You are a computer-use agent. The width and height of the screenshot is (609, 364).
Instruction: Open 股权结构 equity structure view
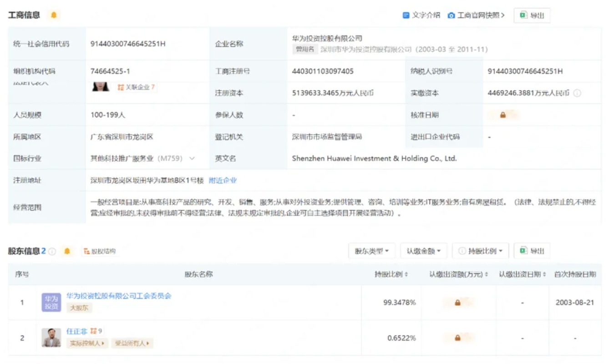tap(99, 251)
